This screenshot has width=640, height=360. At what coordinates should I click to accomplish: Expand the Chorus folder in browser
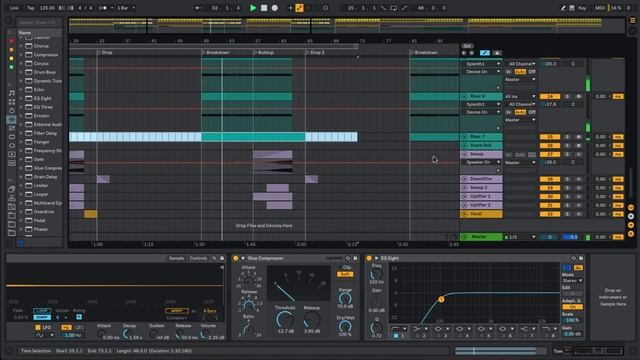[21, 46]
